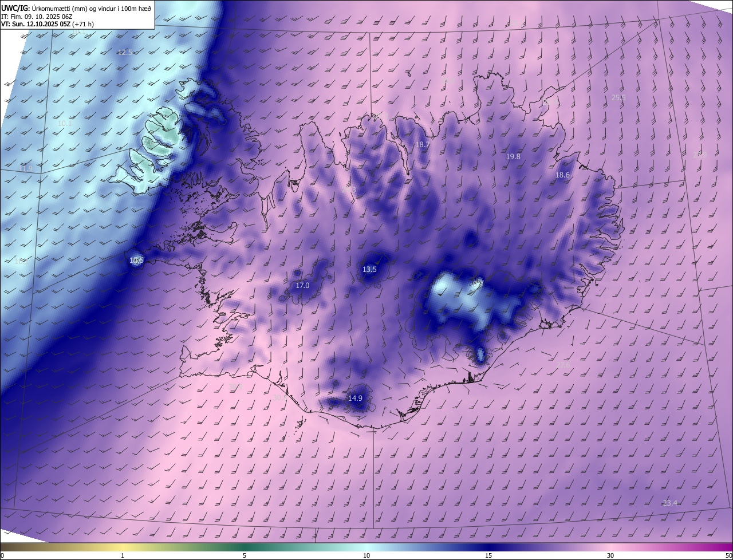
Task: Click the colorbar tick label 50
Action: pos(728,555)
